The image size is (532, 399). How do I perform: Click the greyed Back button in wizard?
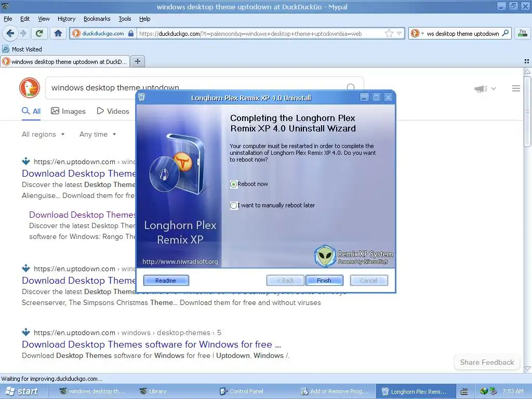point(285,280)
